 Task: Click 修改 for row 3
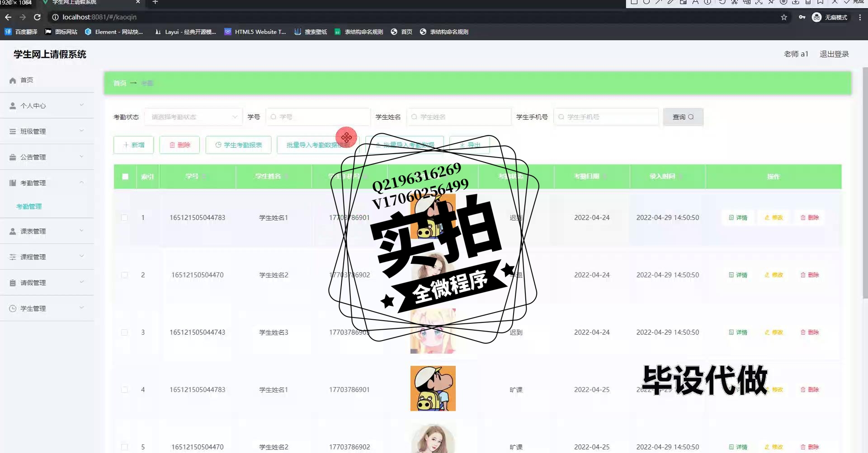(x=774, y=332)
